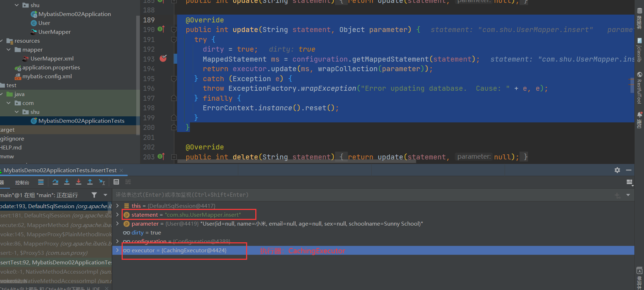Expand the folded delete method at line 203

coord(174,157)
